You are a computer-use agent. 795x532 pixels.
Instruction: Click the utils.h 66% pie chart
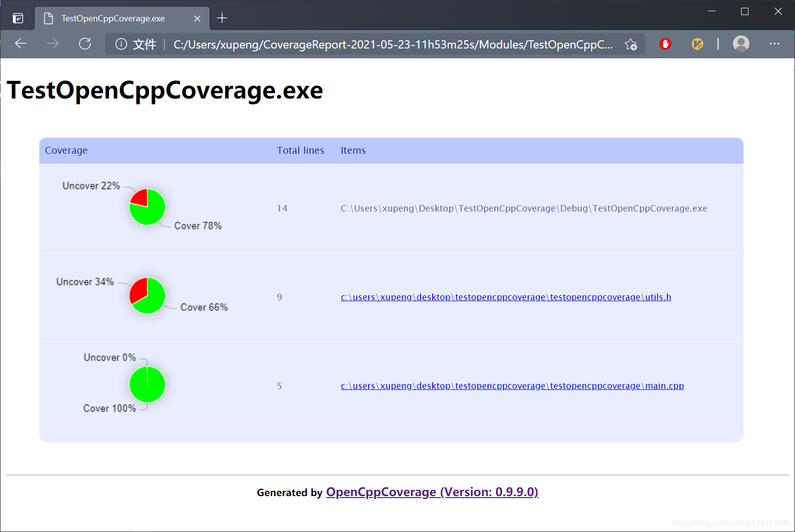pyautogui.click(x=147, y=296)
